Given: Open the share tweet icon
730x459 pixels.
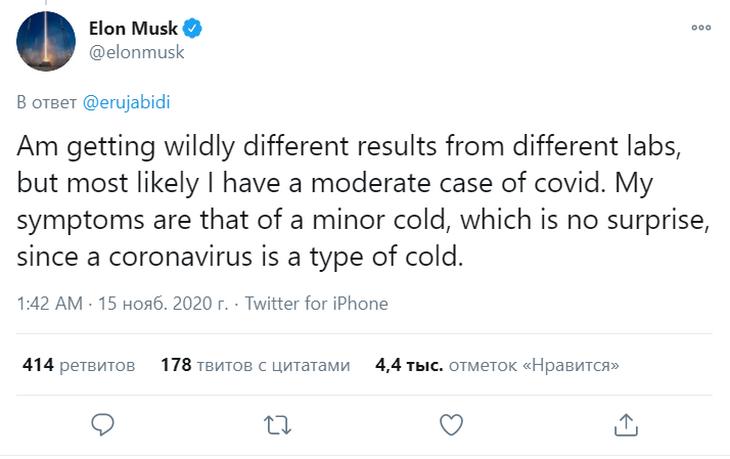Looking at the screenshot, I should pos(626,424).
